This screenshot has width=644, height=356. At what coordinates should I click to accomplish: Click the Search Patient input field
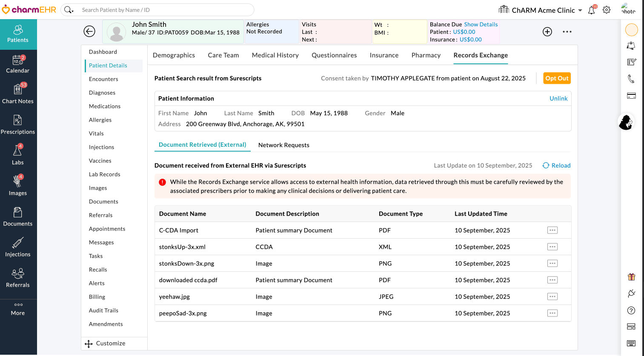[x=162, y=10]
